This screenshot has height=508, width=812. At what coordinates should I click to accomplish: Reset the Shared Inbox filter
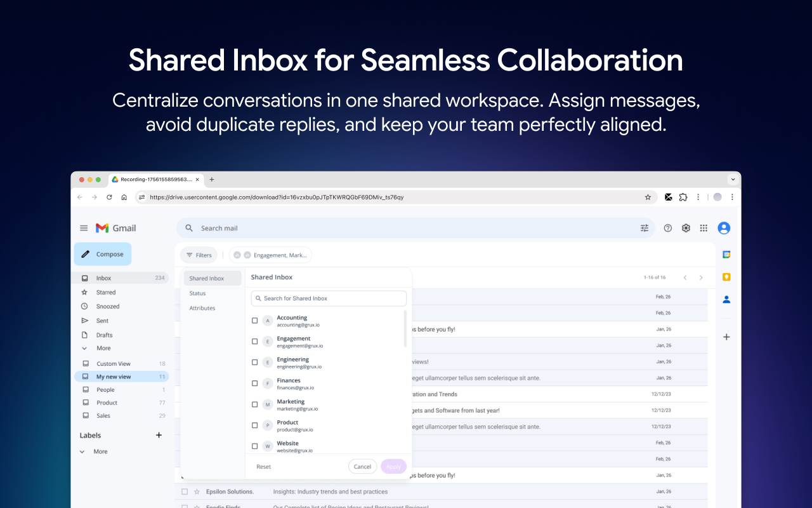coord(264,467)
